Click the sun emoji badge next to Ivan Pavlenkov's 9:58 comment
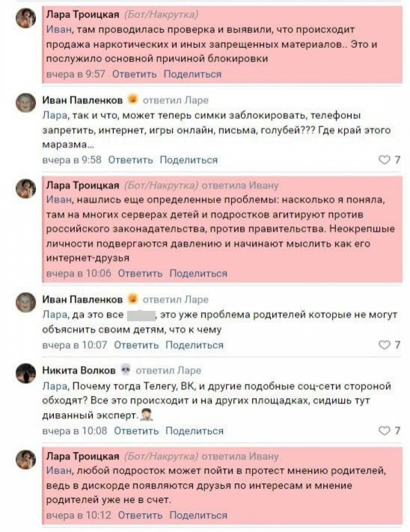The width and height of the screenshot is (410, 532). [133, 100]
